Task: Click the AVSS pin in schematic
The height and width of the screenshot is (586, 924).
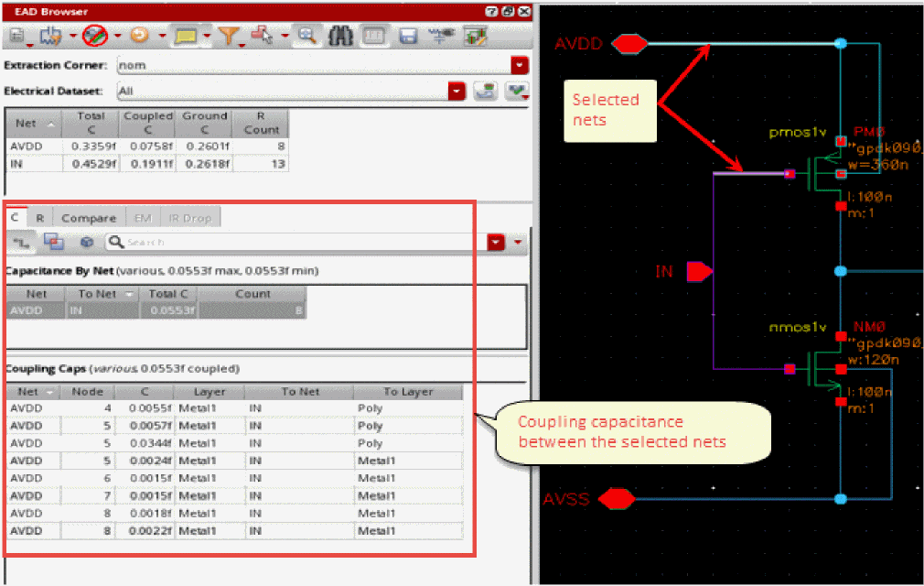Action: point(617,499)
